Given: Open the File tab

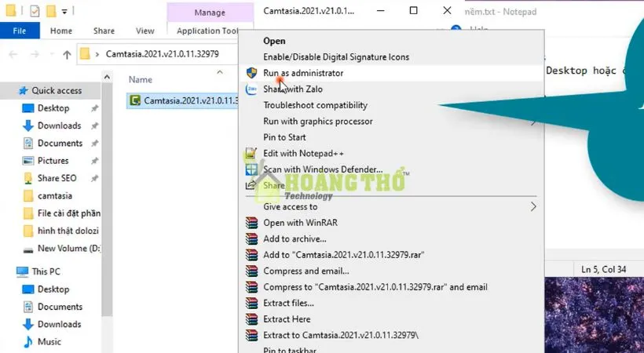Looking at the screenshot, I should (x=20, y=31).
